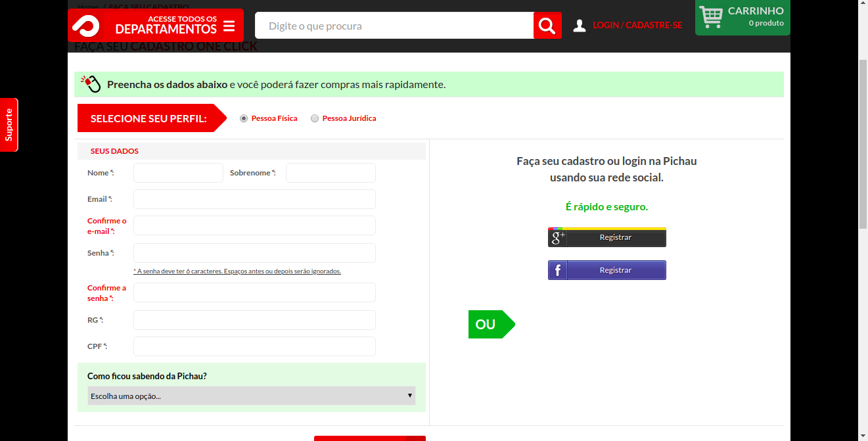Click the Google Plus icon on Registrar
The image size is (868, 441).
click(x=558, y=237)
